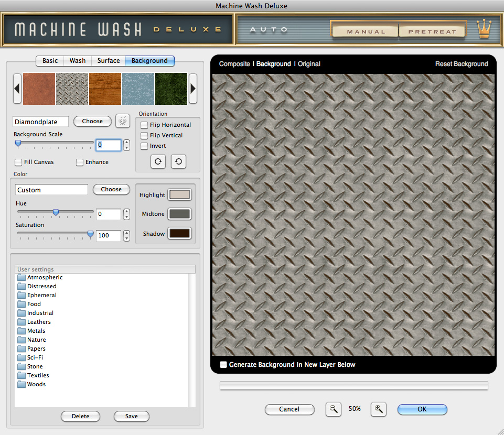504x435 pixels.
Task: Click the Hue slider handle
Action: (56, 212)
